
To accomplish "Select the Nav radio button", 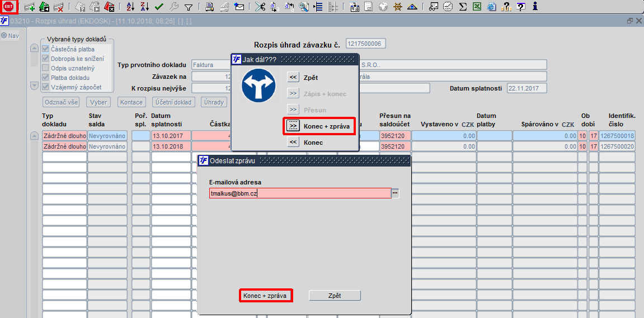I will (4, 36).
